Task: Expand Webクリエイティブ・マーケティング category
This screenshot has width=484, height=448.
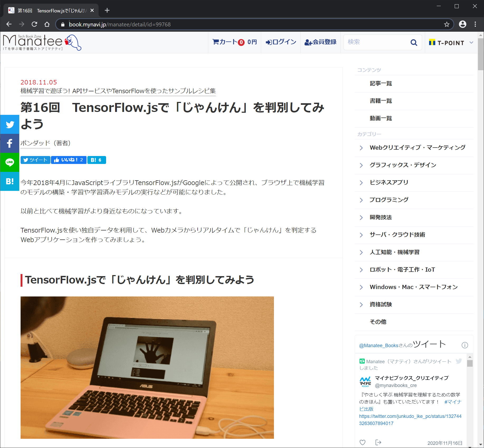Action: pyautogui.click(x=414, y=148)
